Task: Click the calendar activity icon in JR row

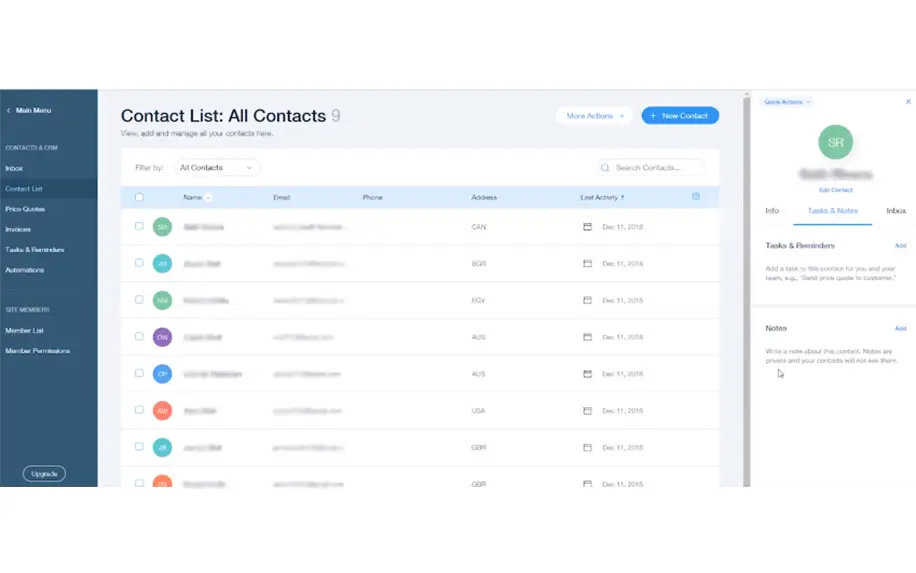Action: [x=587, y=447]
